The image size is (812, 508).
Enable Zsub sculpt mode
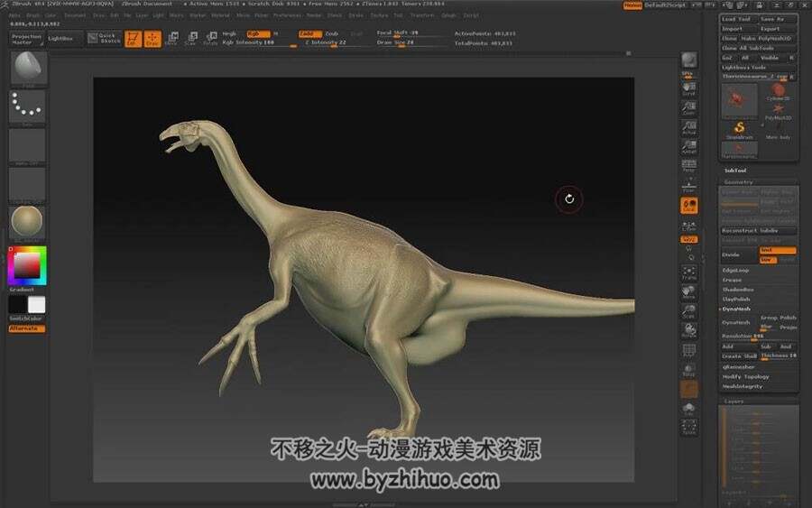[x=332, y=33]
